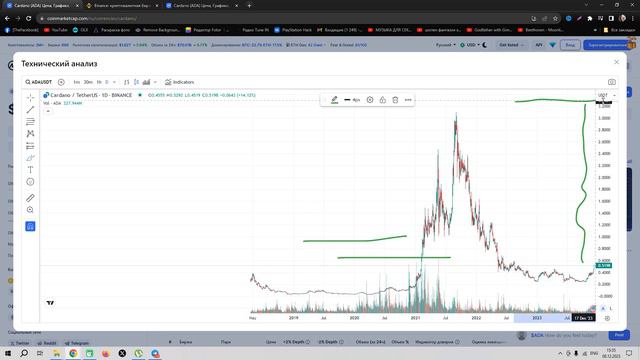Open a new browser tab
Image resolution: width=640 pixels, height=360 pixels.
249,6
